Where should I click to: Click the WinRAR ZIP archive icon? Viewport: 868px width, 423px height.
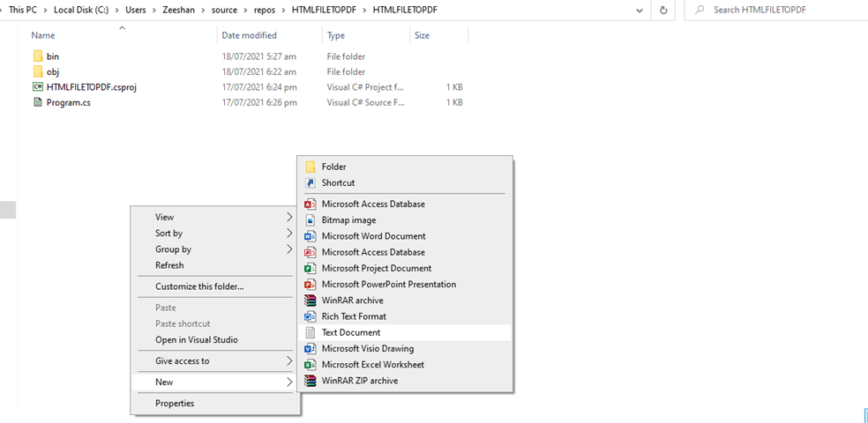click(311, 381)
